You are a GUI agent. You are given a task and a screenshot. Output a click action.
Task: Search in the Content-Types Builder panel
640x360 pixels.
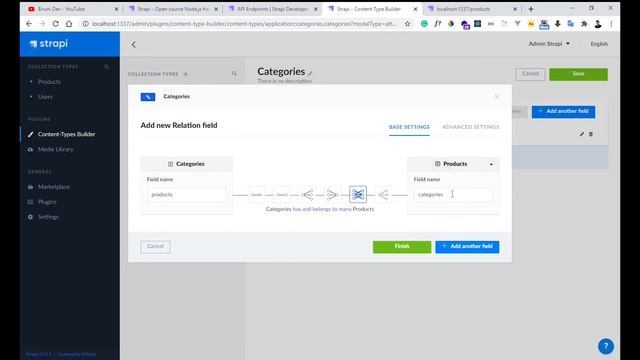234,74
